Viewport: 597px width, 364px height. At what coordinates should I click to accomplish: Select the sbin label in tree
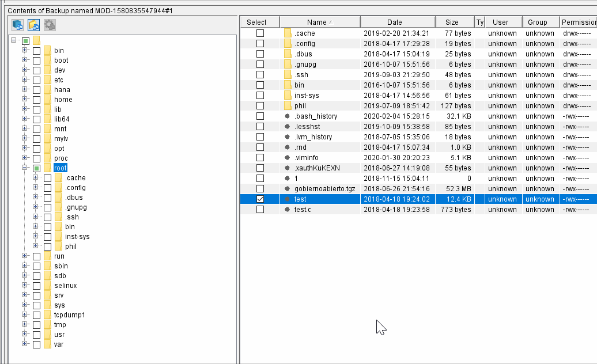(x=61, y=266)
